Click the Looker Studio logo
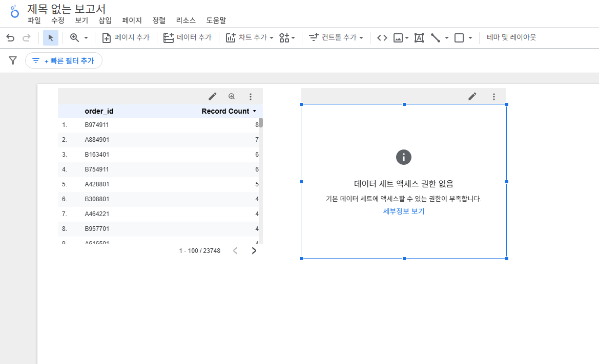 (14, 11)
